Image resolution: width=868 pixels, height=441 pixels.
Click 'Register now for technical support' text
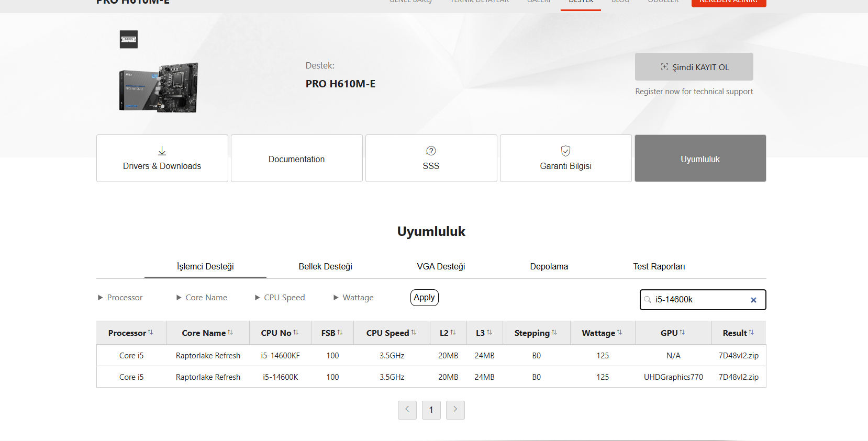click(x=694, y=92)
